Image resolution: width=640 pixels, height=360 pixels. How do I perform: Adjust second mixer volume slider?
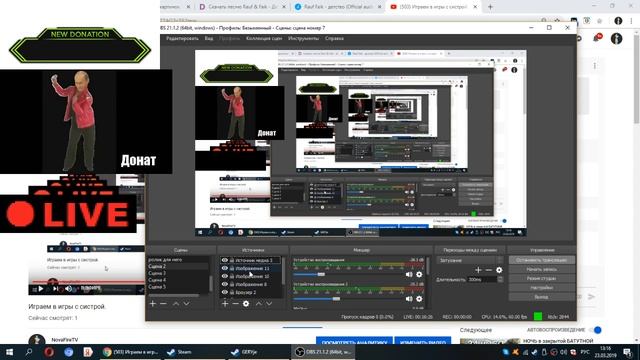coord(336,299)
